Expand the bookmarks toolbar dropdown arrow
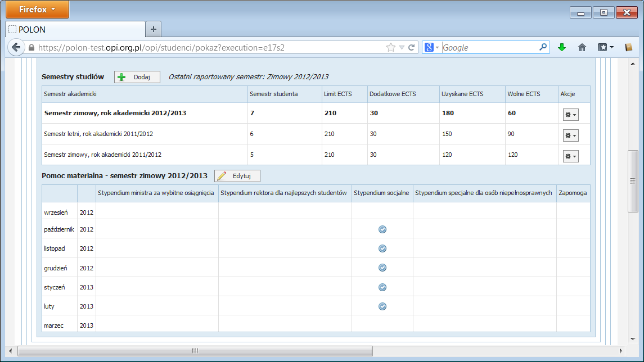Image resolution: width=644 pixels, height=362 pixels. pos(611,48)
